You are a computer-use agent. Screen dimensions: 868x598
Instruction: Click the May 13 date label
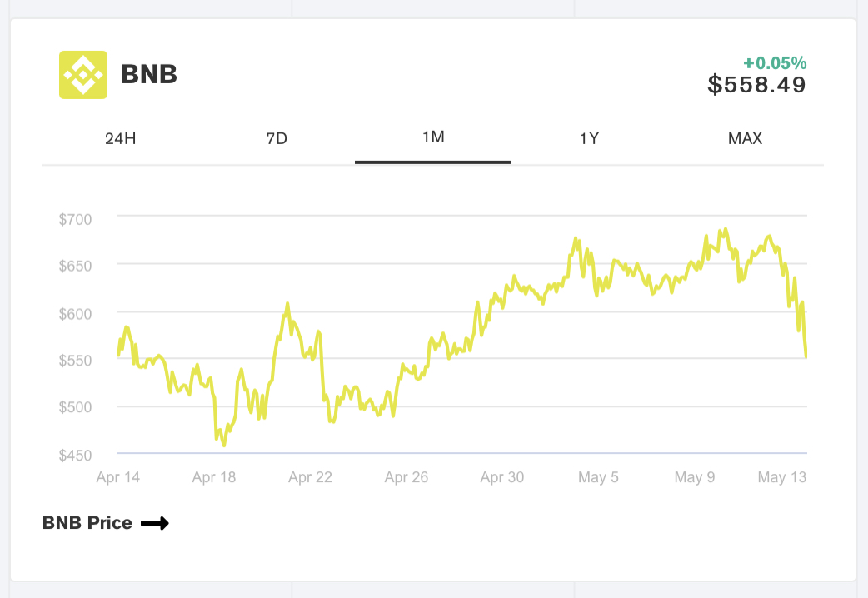pos(781,477)
